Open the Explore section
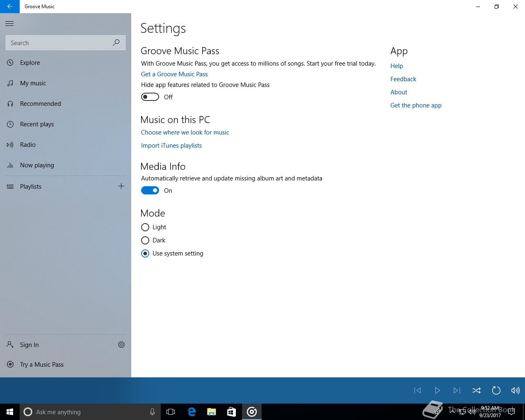The image size is (525, 420). pos(66,63)
